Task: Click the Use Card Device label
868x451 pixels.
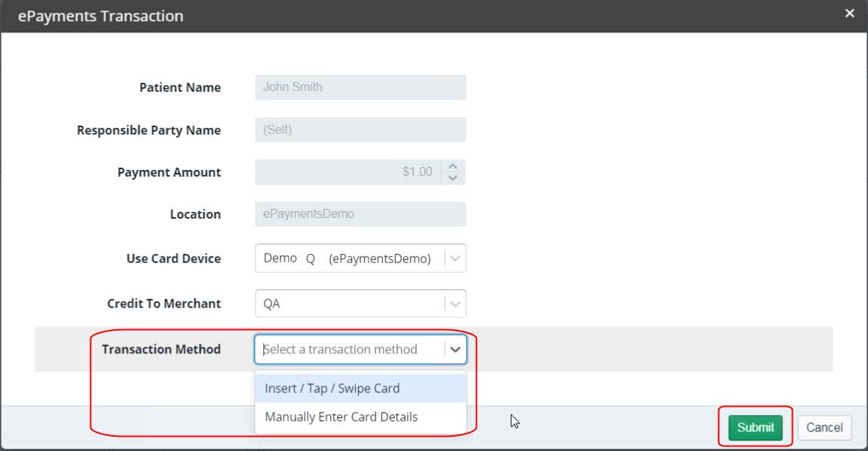Action: click(173, 259)
